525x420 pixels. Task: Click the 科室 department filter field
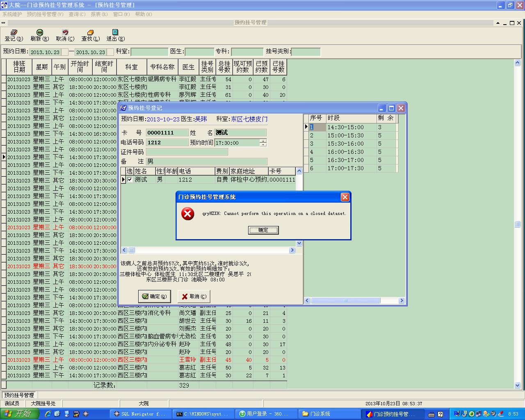[149, 52]
